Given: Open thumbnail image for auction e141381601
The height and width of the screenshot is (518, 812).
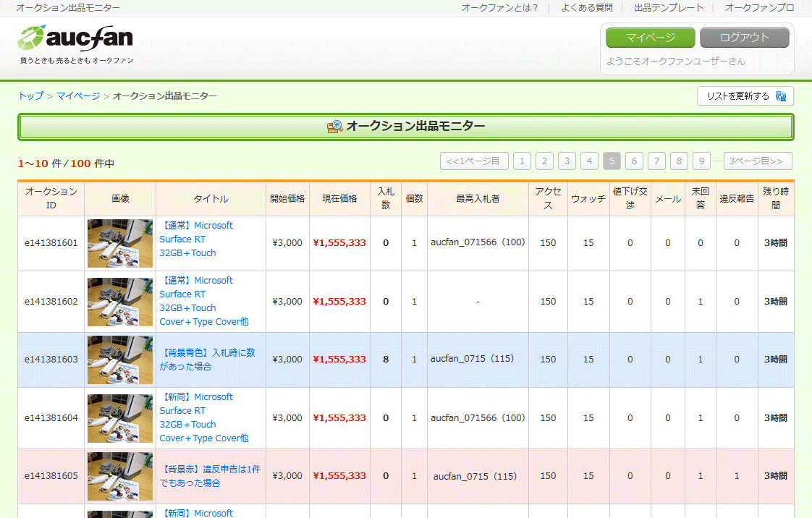Looking at the screenshot, I should point(120,243).
